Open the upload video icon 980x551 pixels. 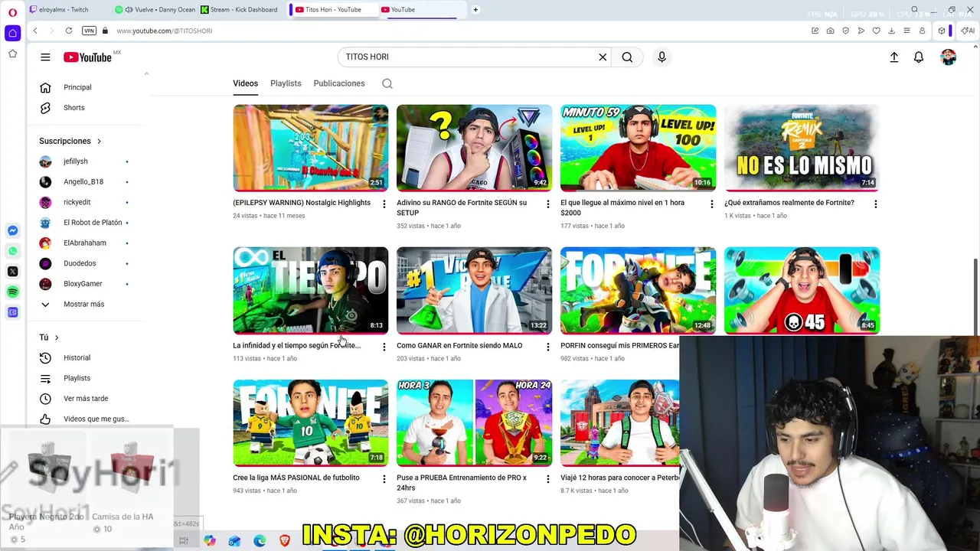tap(893, 57)
